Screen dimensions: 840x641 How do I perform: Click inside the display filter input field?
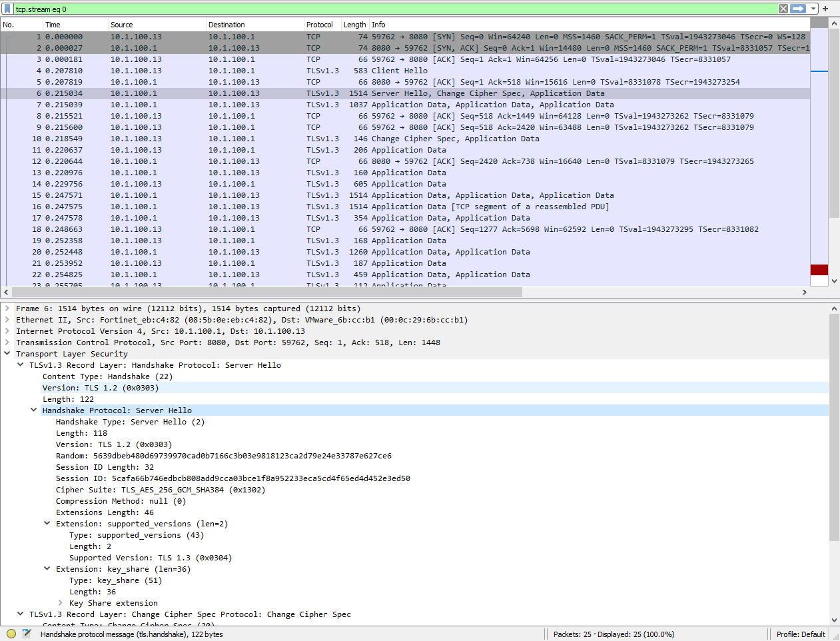click(266, 8)
